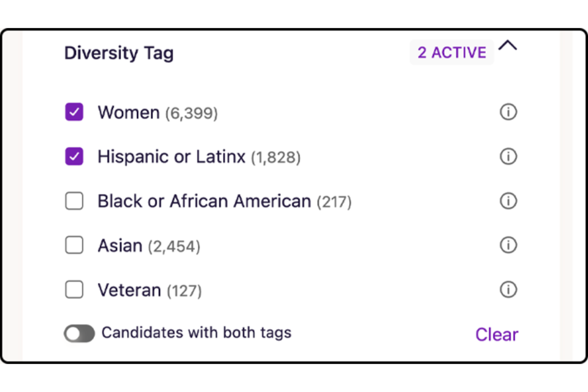Click the Asian label text
The image size is (588, 392).
pos(120,246)
